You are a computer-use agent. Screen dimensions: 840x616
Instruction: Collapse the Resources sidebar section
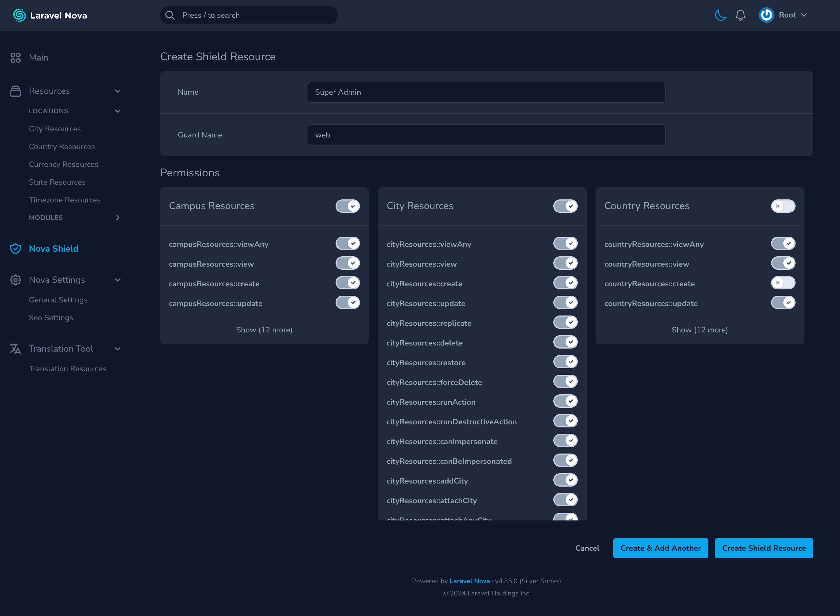[118, 91]
